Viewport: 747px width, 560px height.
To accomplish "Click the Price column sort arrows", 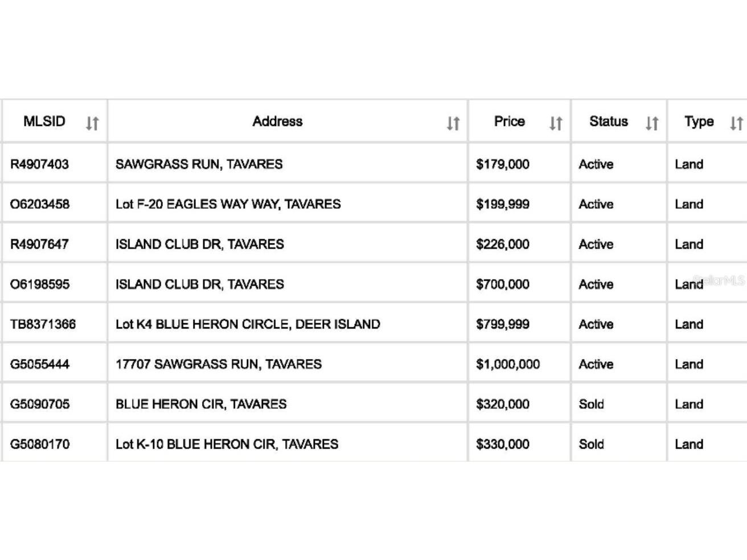I will click(x=556, y=123).
